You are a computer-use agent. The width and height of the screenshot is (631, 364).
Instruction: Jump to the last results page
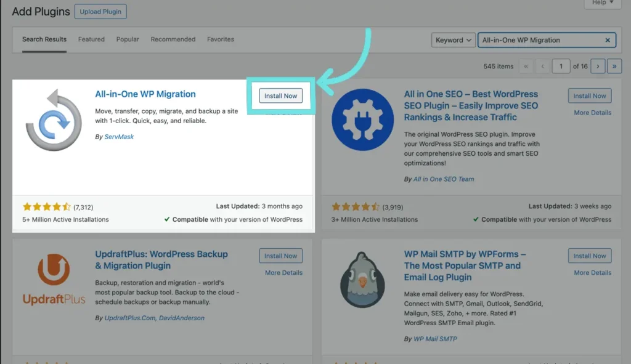(614, 66)
